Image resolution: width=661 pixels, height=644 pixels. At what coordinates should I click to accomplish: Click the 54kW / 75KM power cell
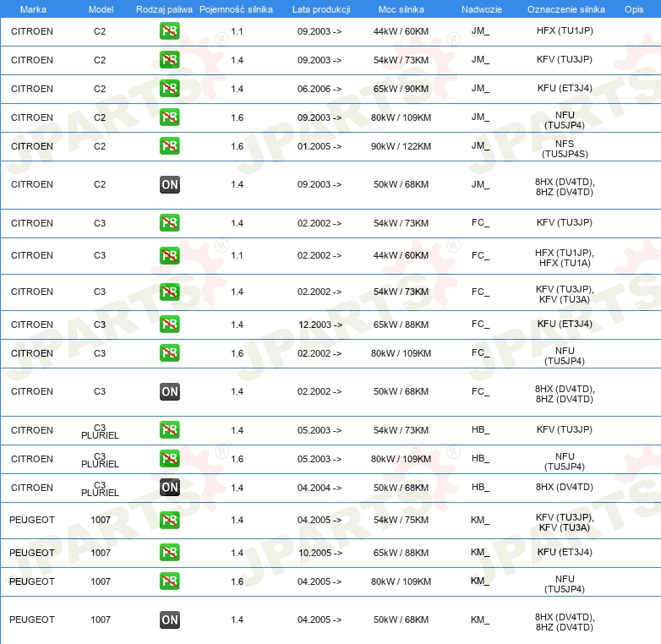pyautogui.click(x=401, y=520)
